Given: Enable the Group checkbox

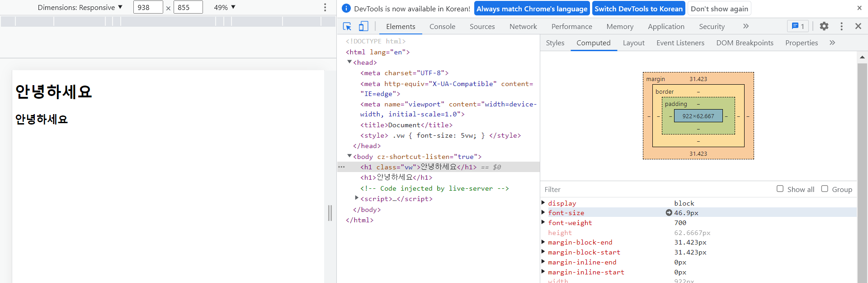Looking at the screenshot, I should pos(825,189).
